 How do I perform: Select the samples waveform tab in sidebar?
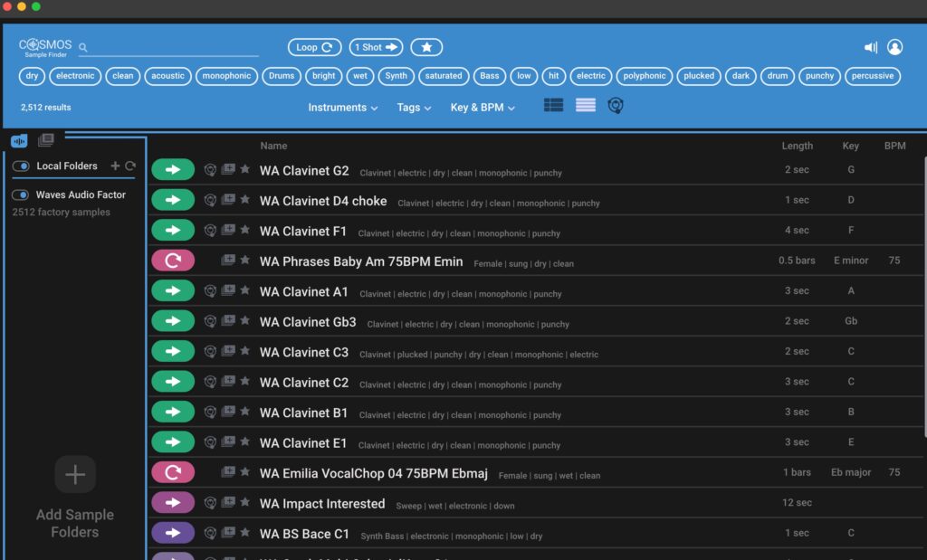[x=19, y=140]
